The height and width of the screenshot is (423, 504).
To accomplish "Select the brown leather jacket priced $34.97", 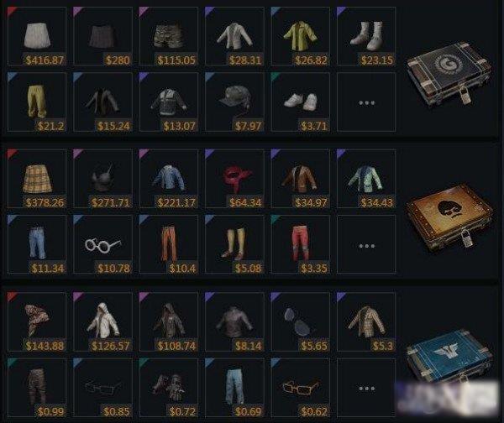I will point(300,179).
